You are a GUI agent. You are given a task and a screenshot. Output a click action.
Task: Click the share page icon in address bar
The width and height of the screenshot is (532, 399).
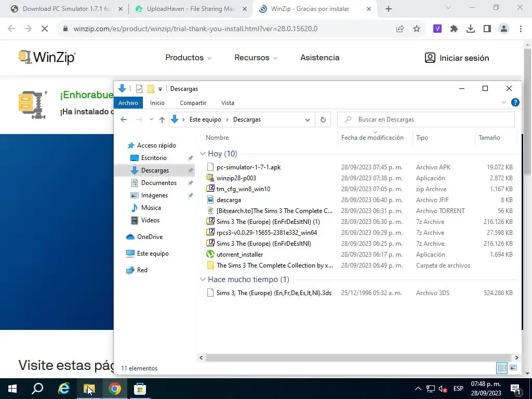point(400,29)
